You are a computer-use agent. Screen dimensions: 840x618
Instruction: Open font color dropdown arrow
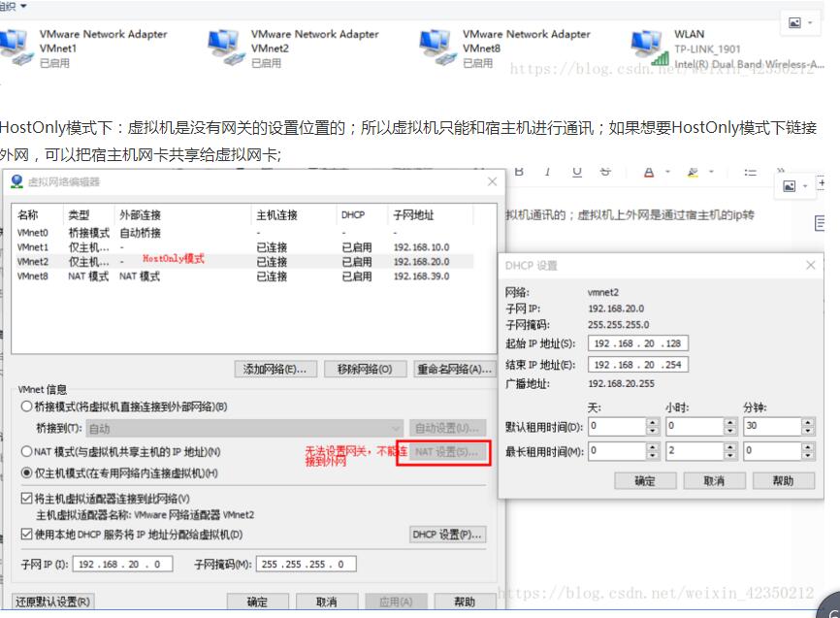point(667,172)
